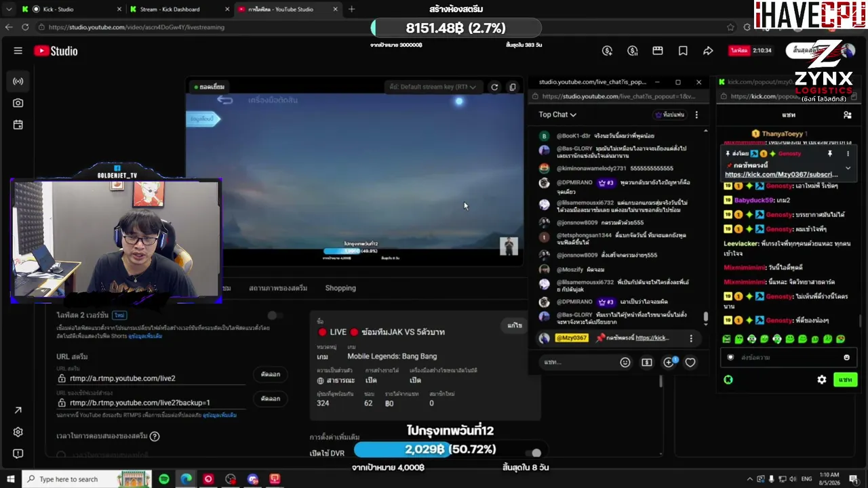Expand the Top Chat dropdown
Screen dimensions: 868x488
point(557,115)
